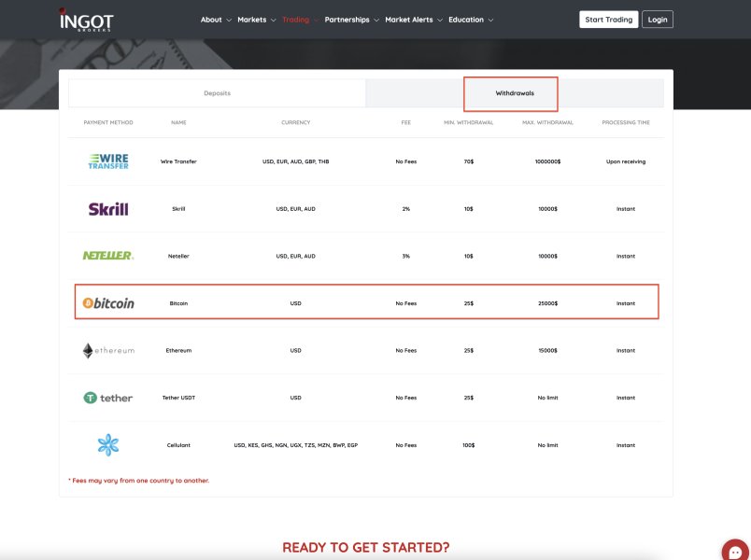Click the Skrill logo
The image size is (751, 560).
pyautogui.click(x=108, y=209)
